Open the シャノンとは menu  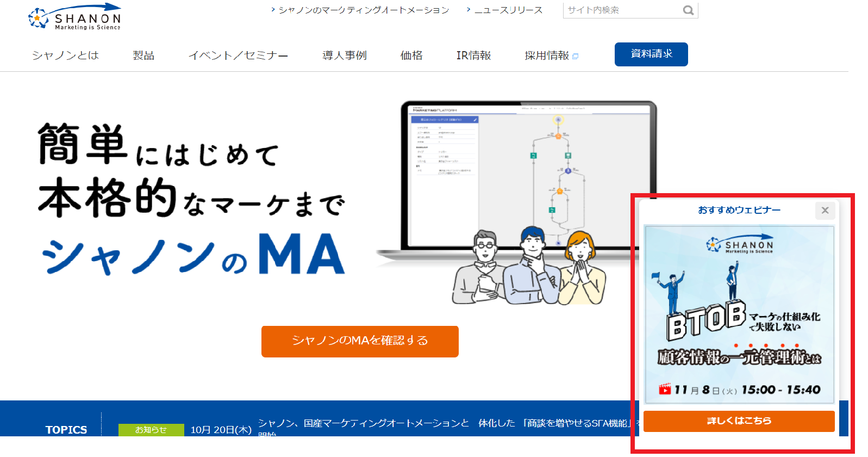tap(65, 55)
